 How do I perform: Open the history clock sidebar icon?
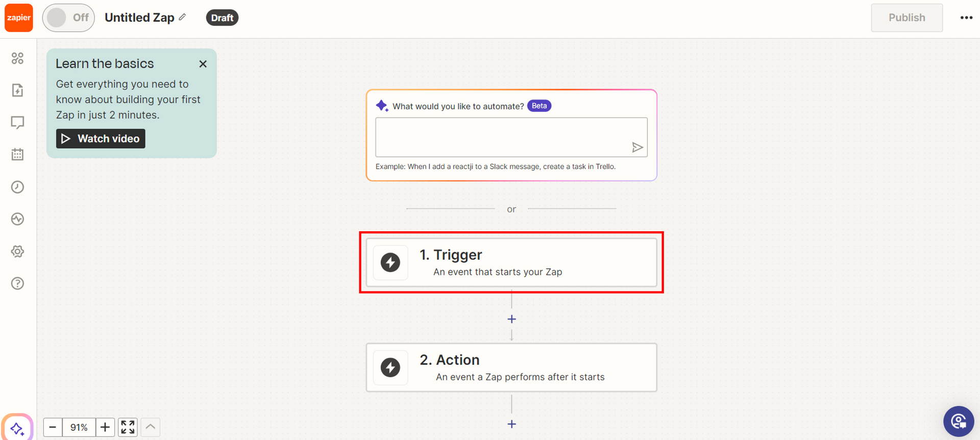[17, 187]
